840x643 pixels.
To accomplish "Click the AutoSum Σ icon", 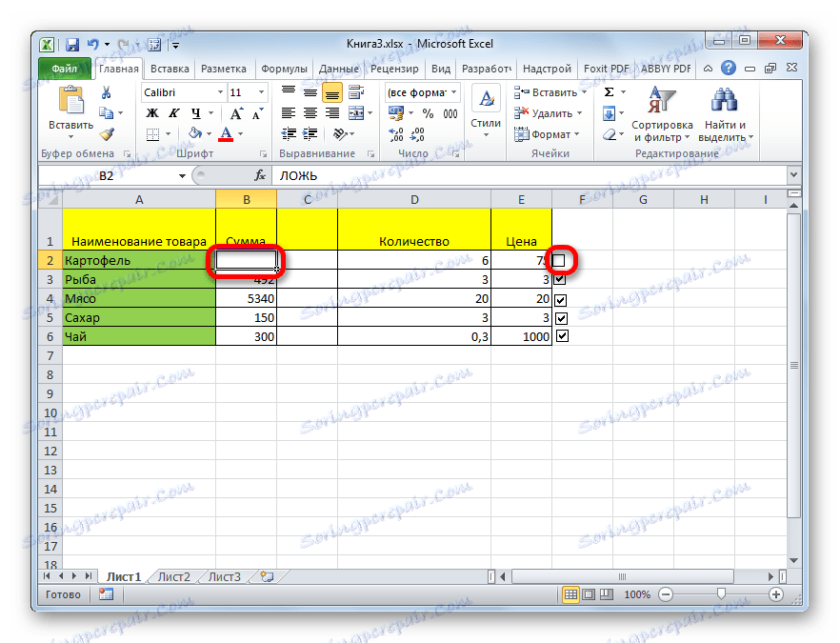I will 607,91.
